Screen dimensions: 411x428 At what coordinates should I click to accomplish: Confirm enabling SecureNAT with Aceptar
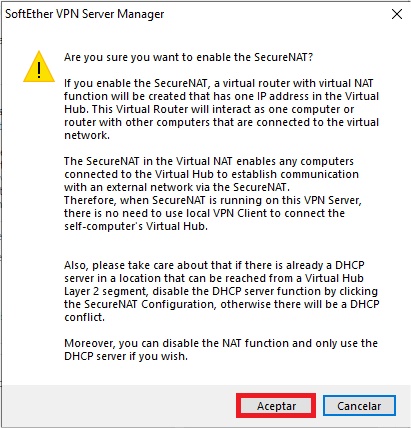pos(276,406)
